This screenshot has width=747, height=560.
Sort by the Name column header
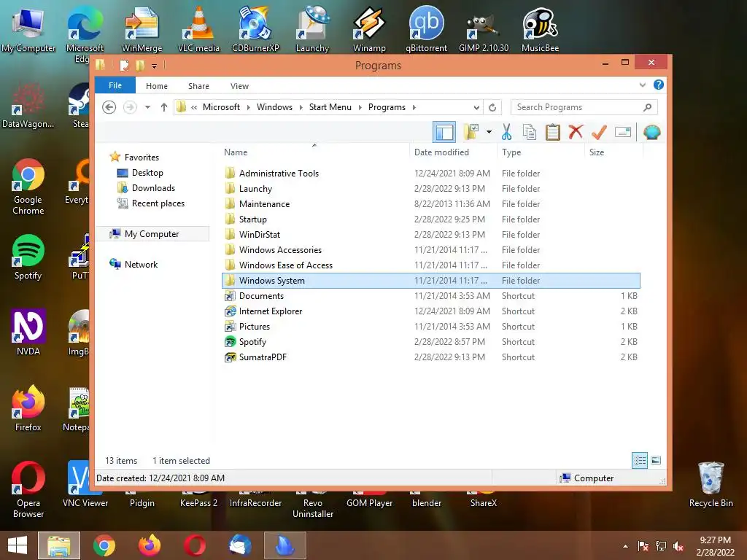236,152
